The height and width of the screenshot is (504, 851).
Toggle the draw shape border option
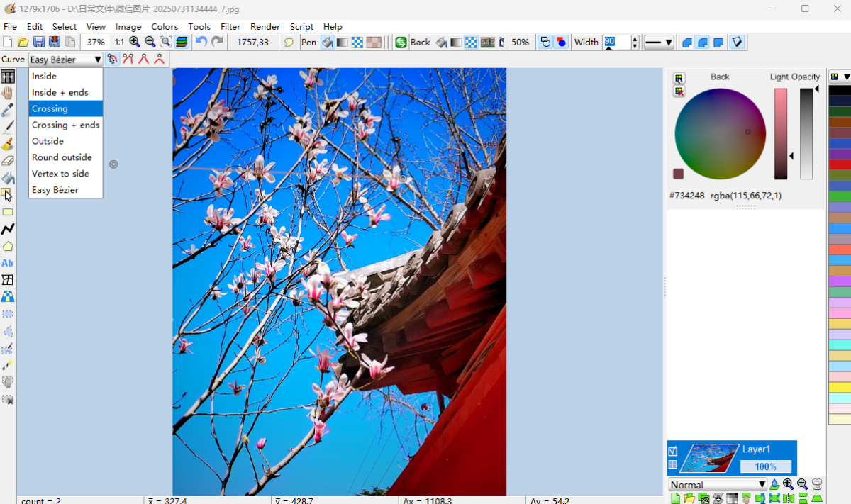point(545,43)
